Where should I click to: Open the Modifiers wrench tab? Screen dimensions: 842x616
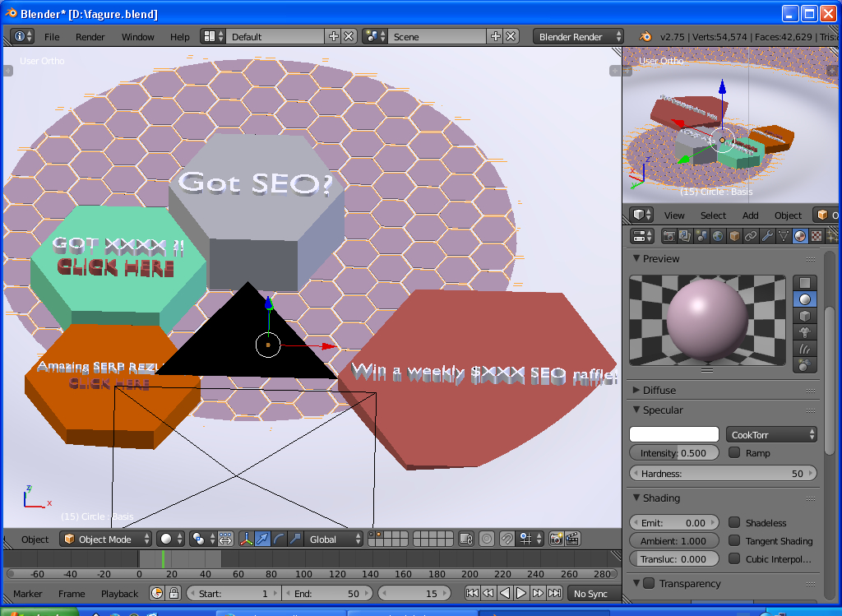(x=767, y=236)
